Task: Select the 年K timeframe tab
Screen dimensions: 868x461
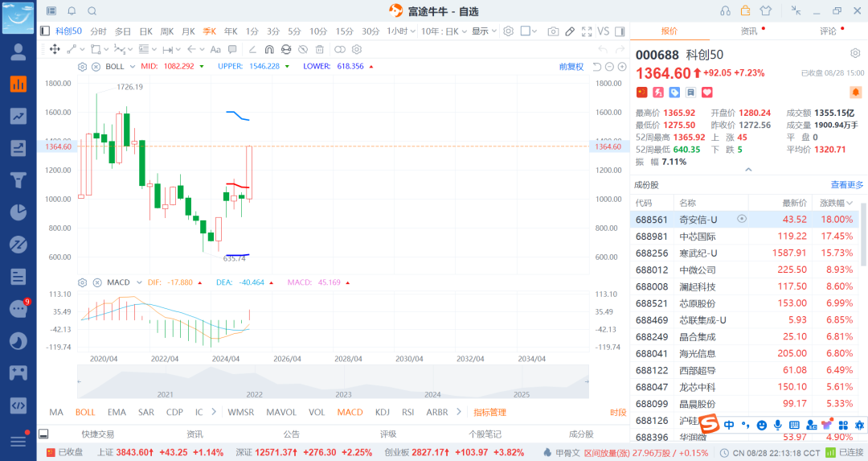Action: (231, 31)
